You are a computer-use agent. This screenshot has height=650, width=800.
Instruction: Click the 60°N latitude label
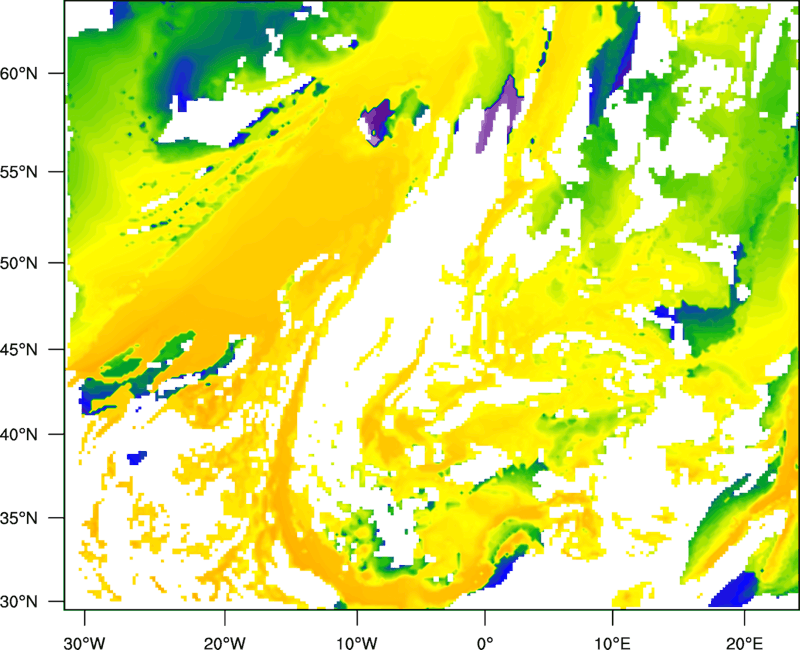tap(31, 73)
